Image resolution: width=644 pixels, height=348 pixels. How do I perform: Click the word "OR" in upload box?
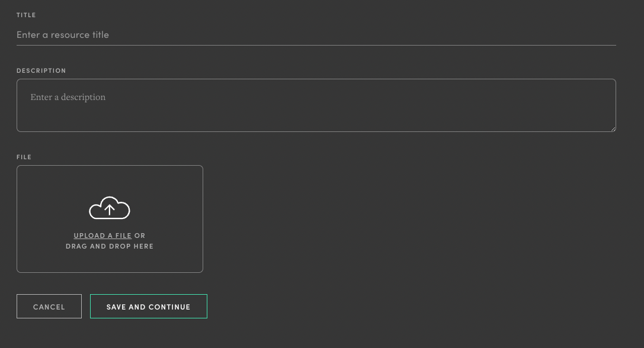click(140, 236)
